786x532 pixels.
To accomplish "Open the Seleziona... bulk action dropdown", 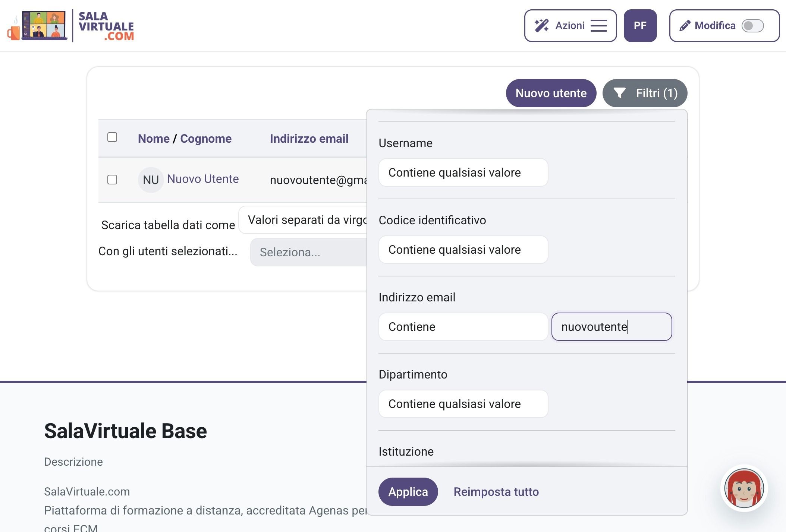I will (308, 252).
